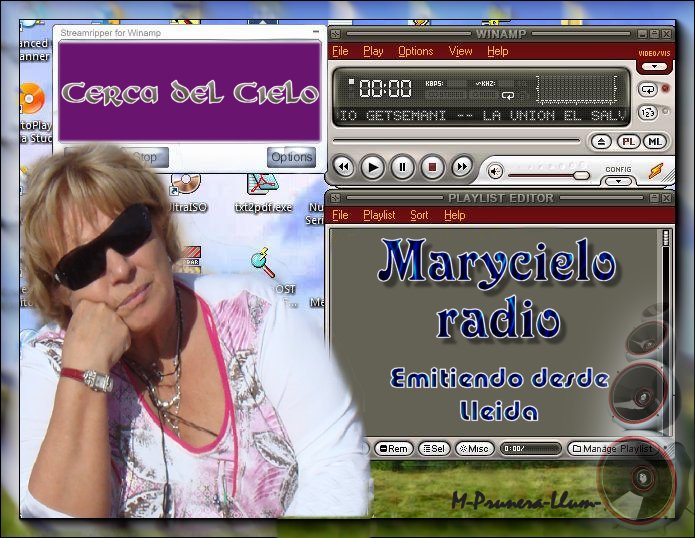Viewport: 695px width, 538px height.
Task: Stop playback with Winamp's Stop button
Action: (x=432, y=167)
